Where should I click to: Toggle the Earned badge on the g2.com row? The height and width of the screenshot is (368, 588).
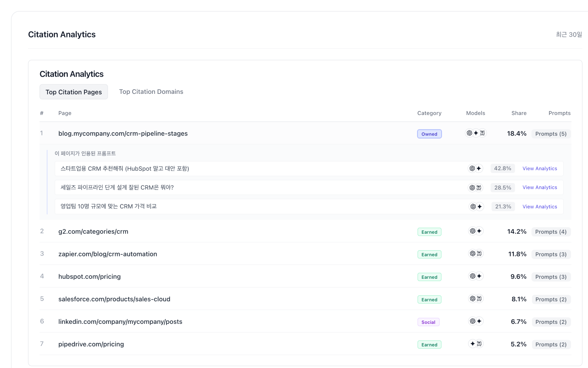[429, 232]
